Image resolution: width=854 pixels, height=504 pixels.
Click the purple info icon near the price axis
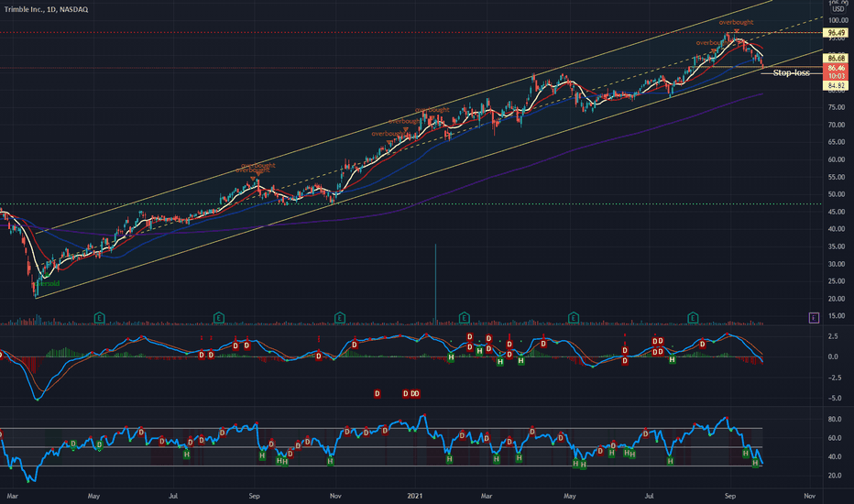coord(814,318)
